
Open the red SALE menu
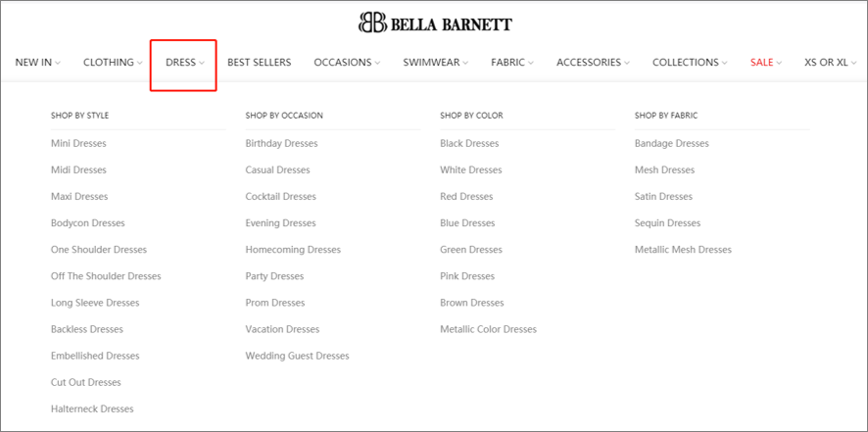coord(766,63)
